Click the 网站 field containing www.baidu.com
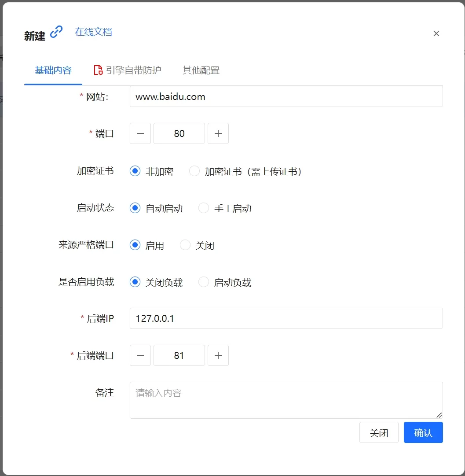This screenshot has width=465, height=476. point(286,96)
